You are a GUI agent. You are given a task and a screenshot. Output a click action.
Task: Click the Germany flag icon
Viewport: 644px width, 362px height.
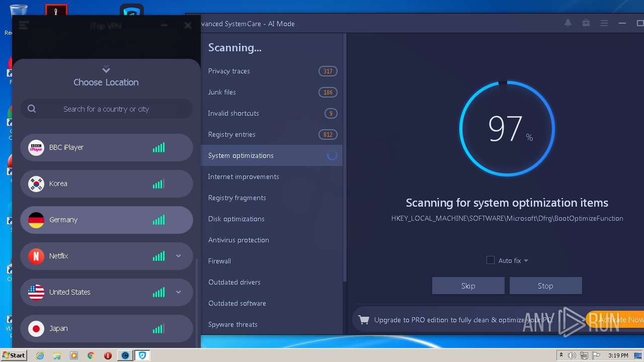click(36, 220)
